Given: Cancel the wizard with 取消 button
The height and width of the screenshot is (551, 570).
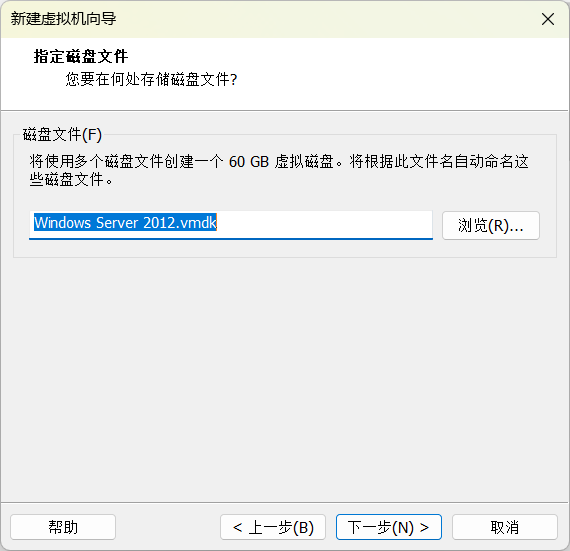Looking at the screenshot, I should [505, 527].
